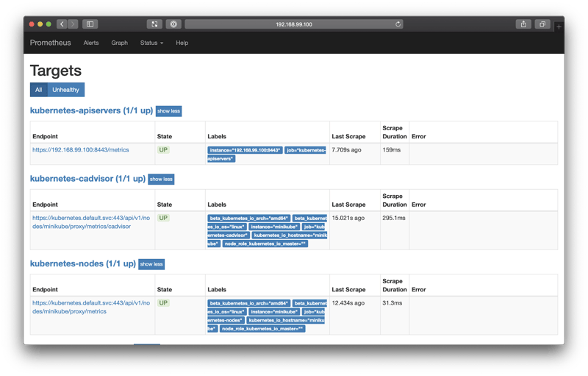Screen dimensions: 588x376
Task: Go back with the browser back arrow
Action: [x=62, y=24]
